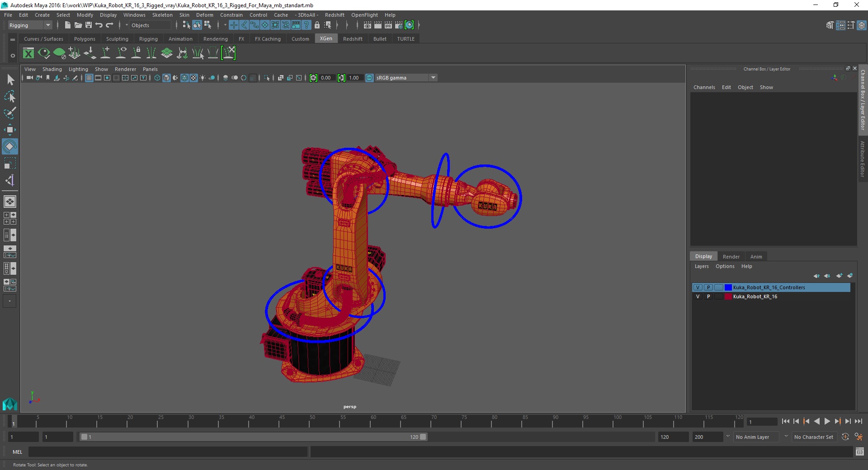Create a new empty layer icon
Screen dimensions: 868x470
840,276
